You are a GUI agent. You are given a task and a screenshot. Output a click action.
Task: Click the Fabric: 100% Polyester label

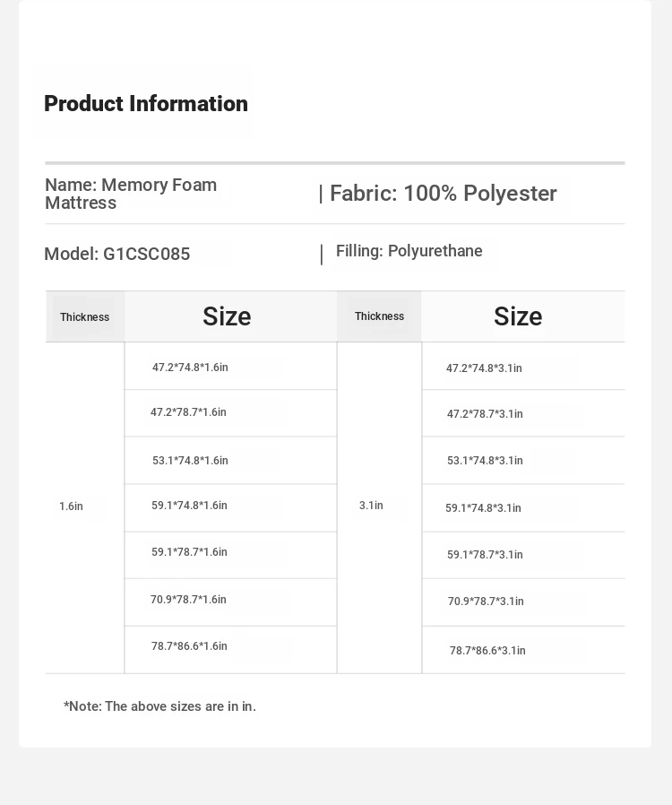444,194
